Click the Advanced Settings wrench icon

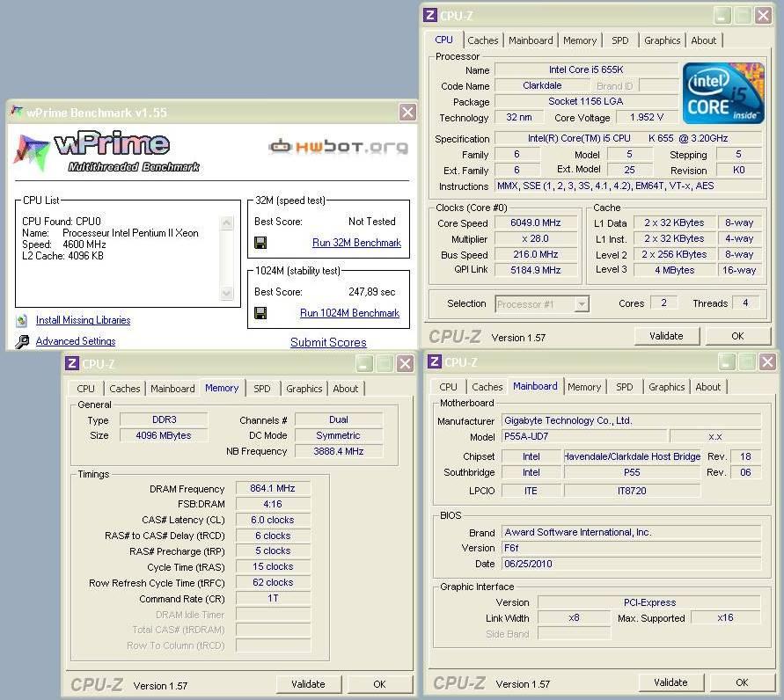[21, 341]
